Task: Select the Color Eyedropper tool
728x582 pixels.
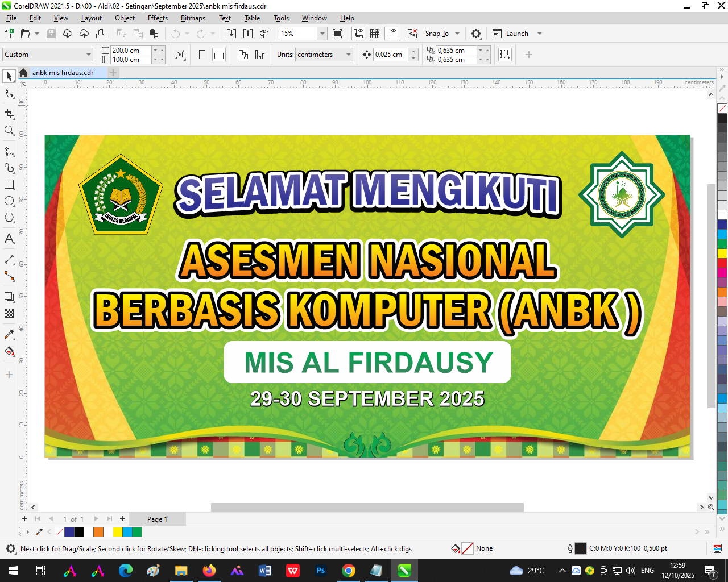Action: point(9,334)
